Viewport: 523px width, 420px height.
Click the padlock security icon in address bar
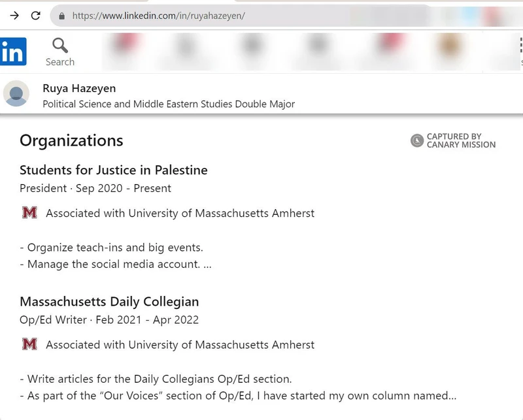[x=62, y=16]
